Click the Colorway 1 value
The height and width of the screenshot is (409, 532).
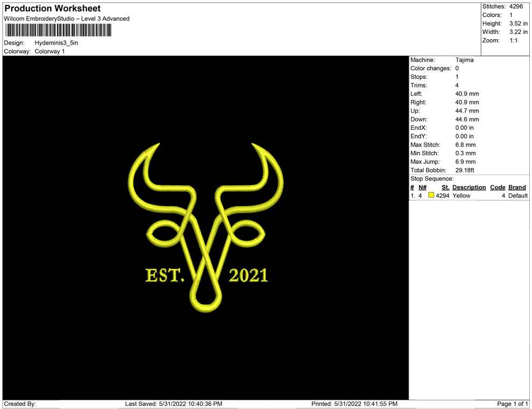[x=49, y=52]
